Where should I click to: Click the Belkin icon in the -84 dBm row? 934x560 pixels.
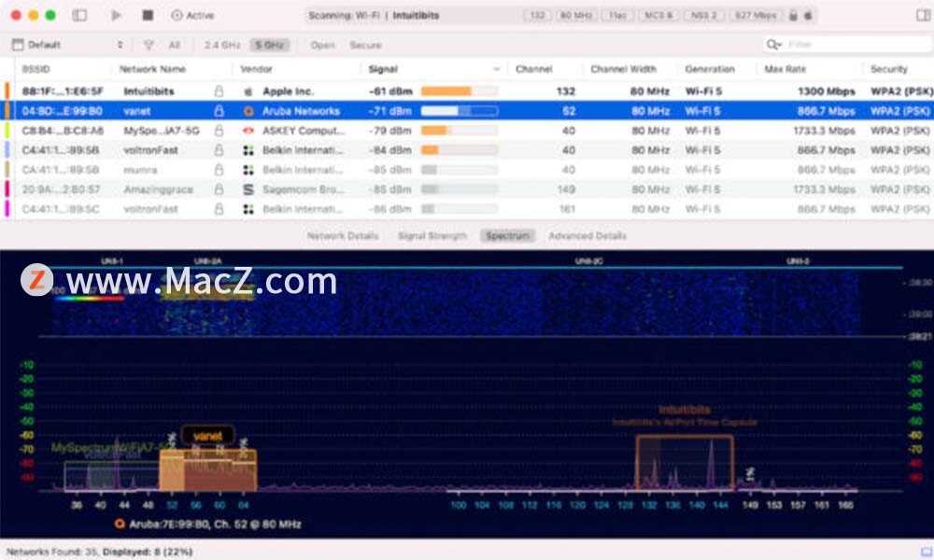[248, 150]
